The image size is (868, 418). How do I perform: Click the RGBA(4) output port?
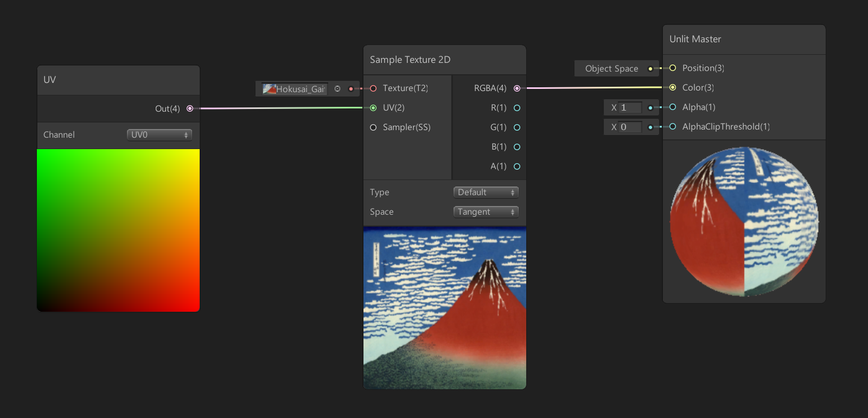point(517,88)
